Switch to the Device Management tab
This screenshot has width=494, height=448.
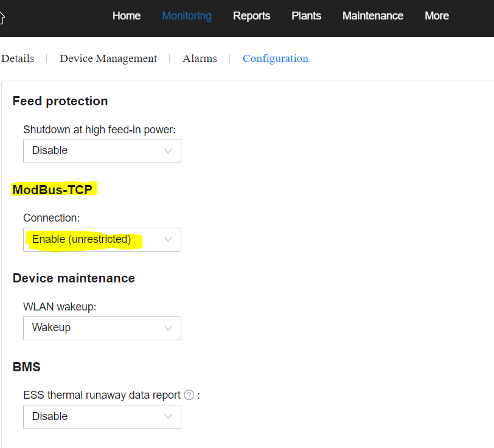[x=108, y=58]
